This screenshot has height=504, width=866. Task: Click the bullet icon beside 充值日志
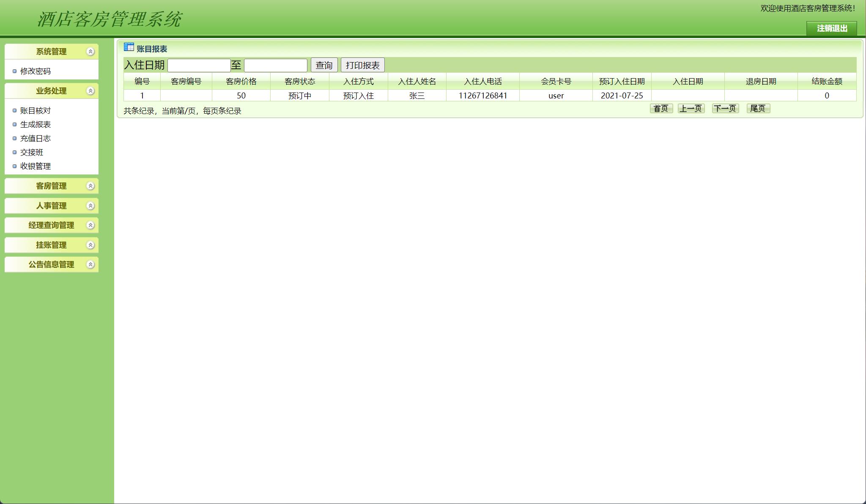pyautogui.click(x=14, y=138)
